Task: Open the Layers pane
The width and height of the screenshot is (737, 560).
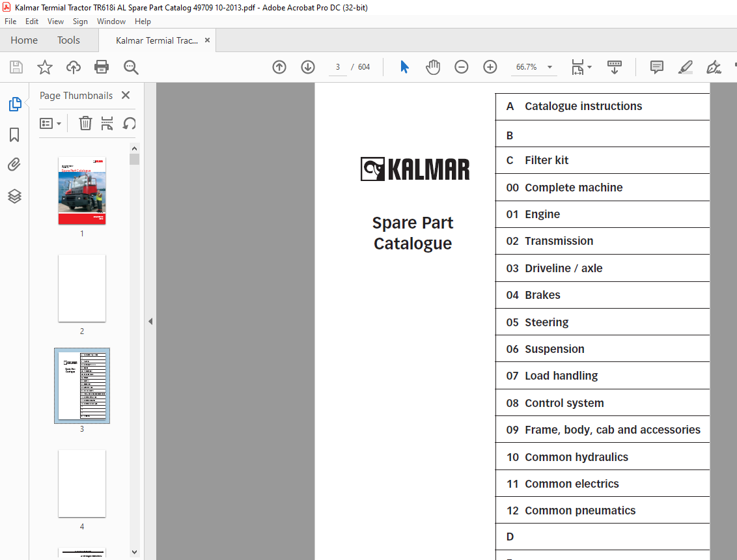Action: point(14,196)
